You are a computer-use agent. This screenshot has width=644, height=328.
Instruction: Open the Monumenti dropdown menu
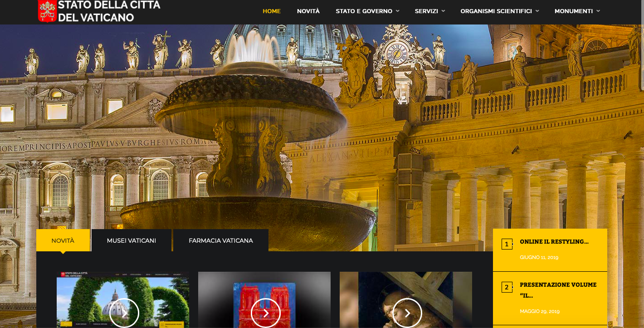tap(598, 11)
